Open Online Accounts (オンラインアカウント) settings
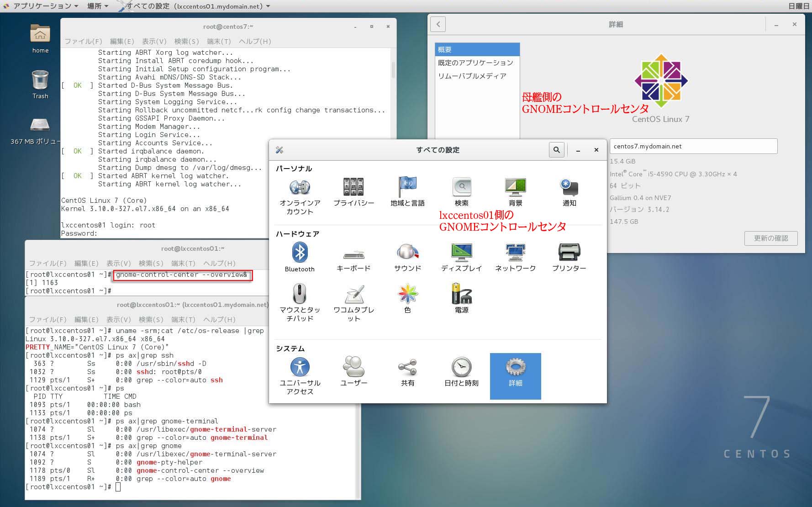 point(300,196)
